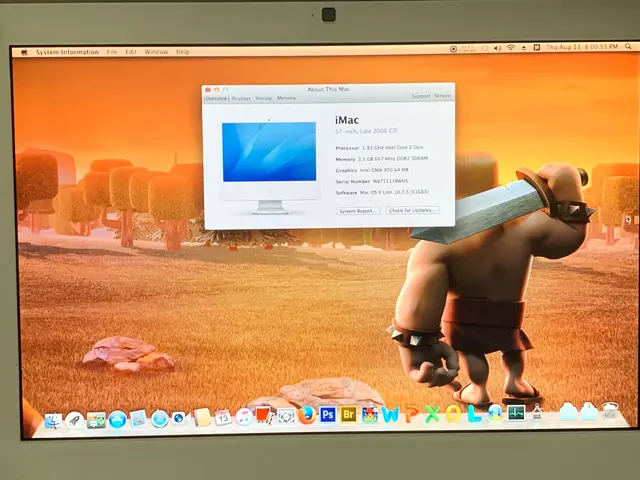Image resolution: width=640 pixels, height=480 pixels.
Task: Launch iTunes from the Dock
Action: (x=244, y=417)
